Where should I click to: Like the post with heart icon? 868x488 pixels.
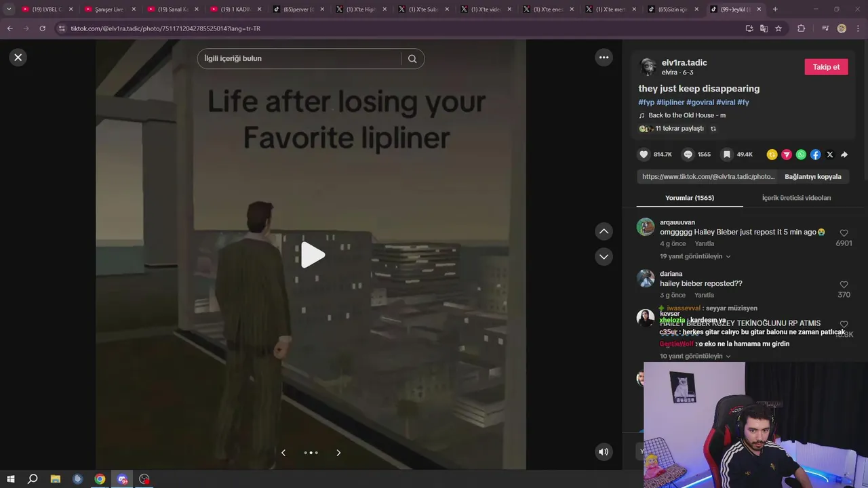coord(644,155)
